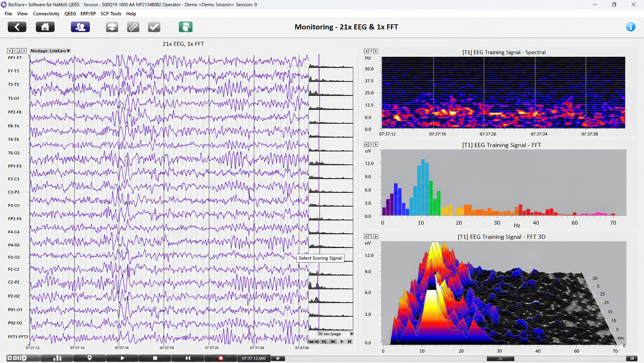Viewport: 644px width, 363px height.
Task: Open the blue info icon
Action: pyautogui.click(x=631, y=27)
